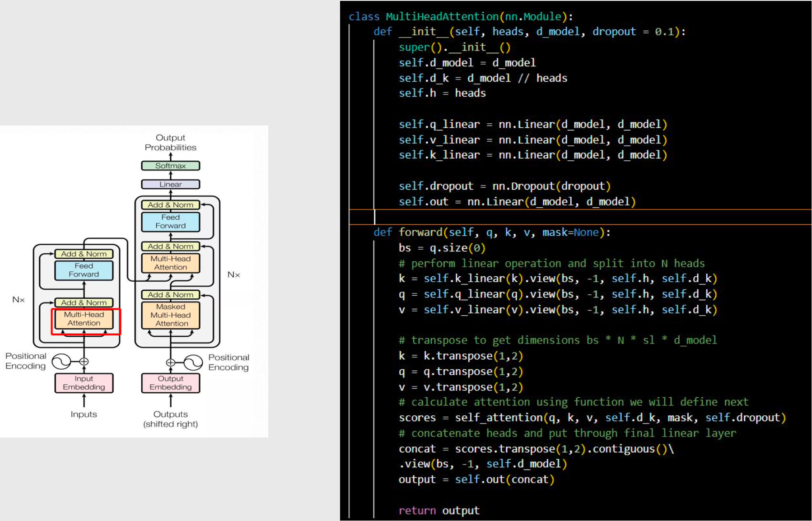Screen dimensions: 812x521
Task: Click the 'self.h = heads' line
Action: click(x=442, y=93)
